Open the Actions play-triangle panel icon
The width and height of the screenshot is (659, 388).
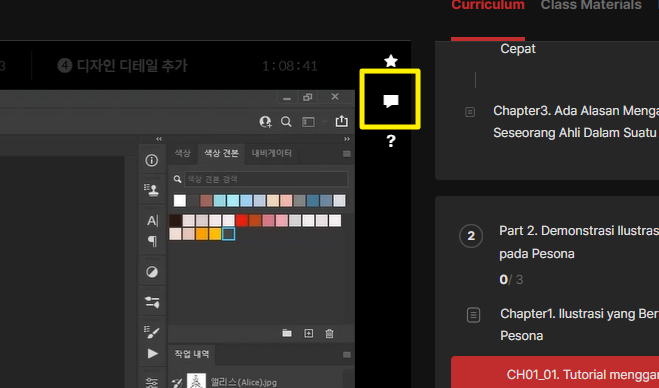point(153,354)
